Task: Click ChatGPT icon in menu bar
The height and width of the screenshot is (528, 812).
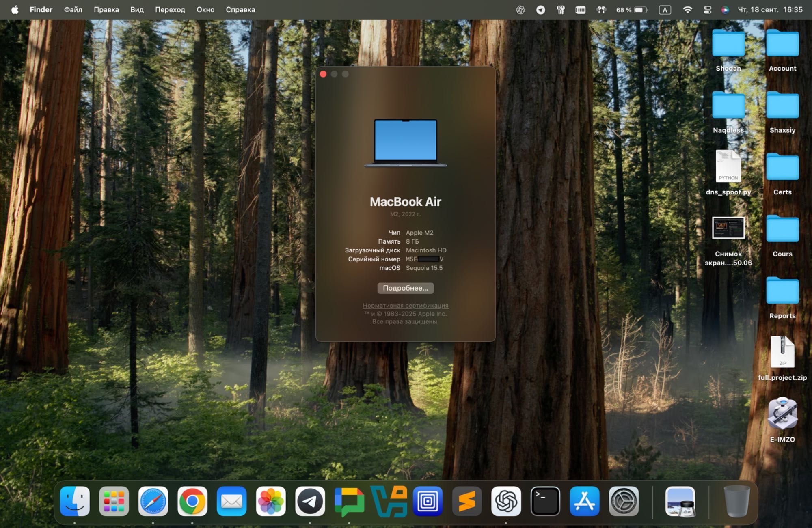Action: click(520, 10)
